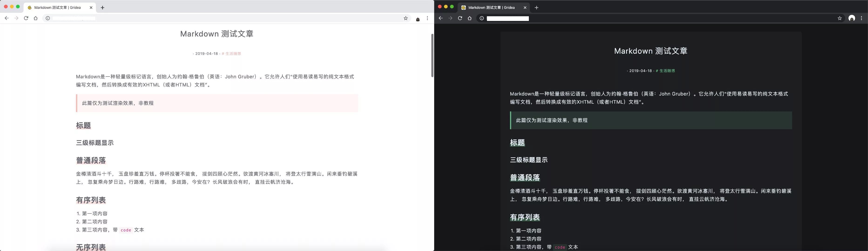Click the reload icon in dark browser
Image resolution: width=868 pixels, height=251 pixels.
coord(460,18)
